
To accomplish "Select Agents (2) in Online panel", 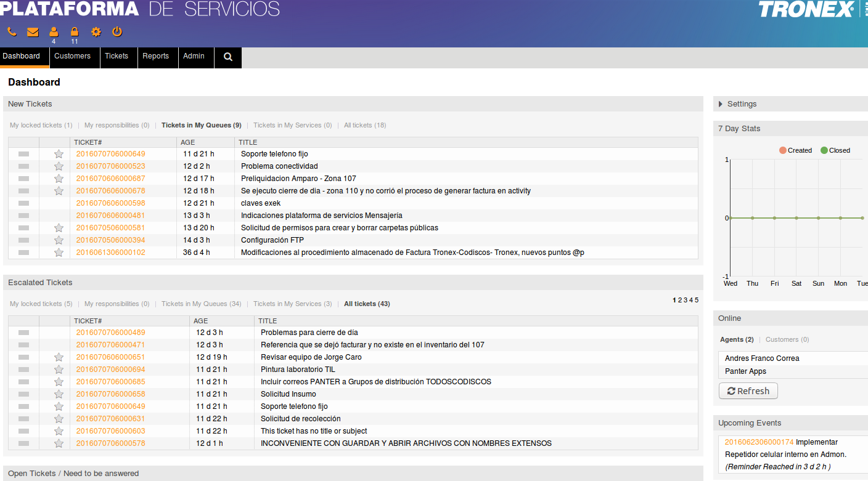I will 737,339.
